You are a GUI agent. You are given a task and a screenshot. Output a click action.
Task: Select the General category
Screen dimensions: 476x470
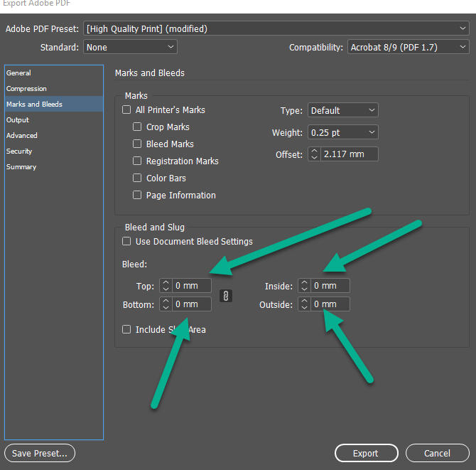click(x=54, y=73)
